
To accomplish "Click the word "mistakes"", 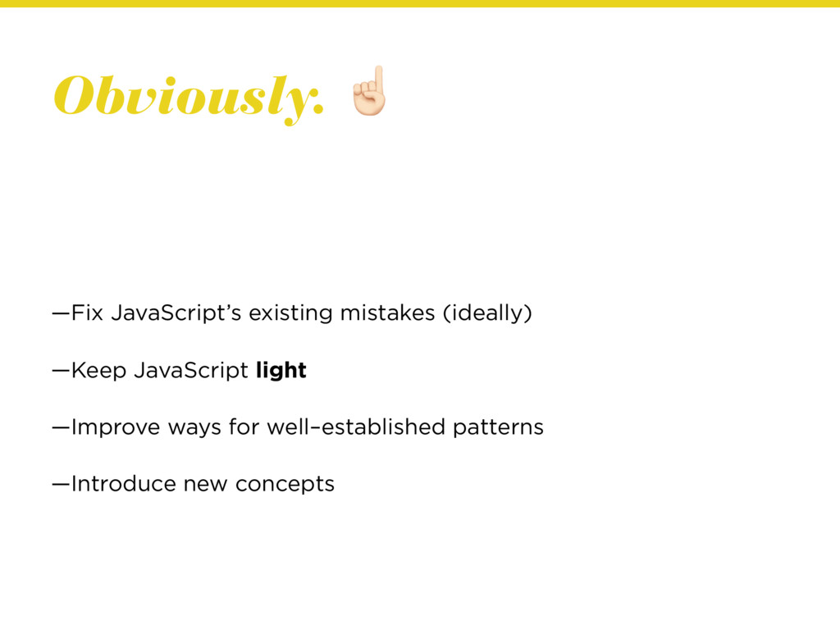I will click(x=387, y=313).
